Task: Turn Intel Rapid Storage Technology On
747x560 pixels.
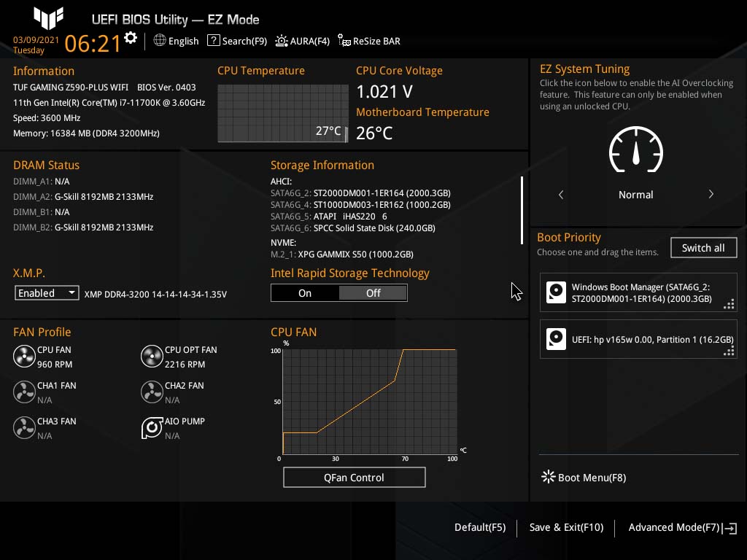Action: click(305, 293)
